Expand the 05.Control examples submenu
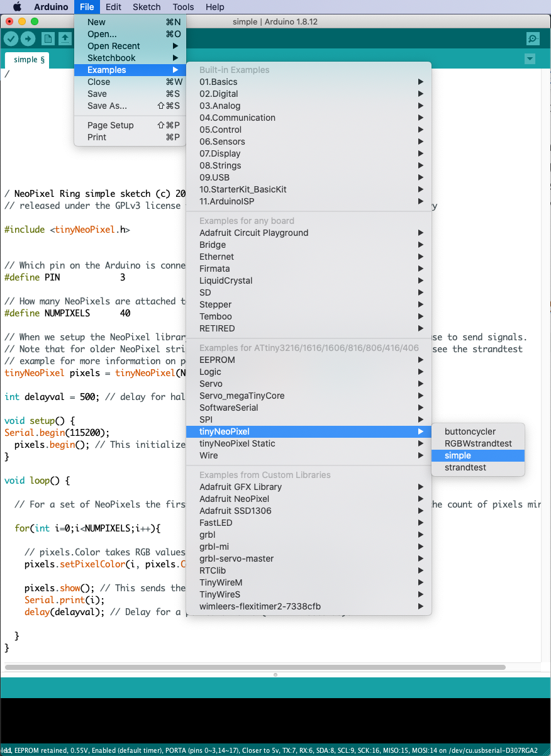This screenshot has height=756, width=551. (309, 130)
